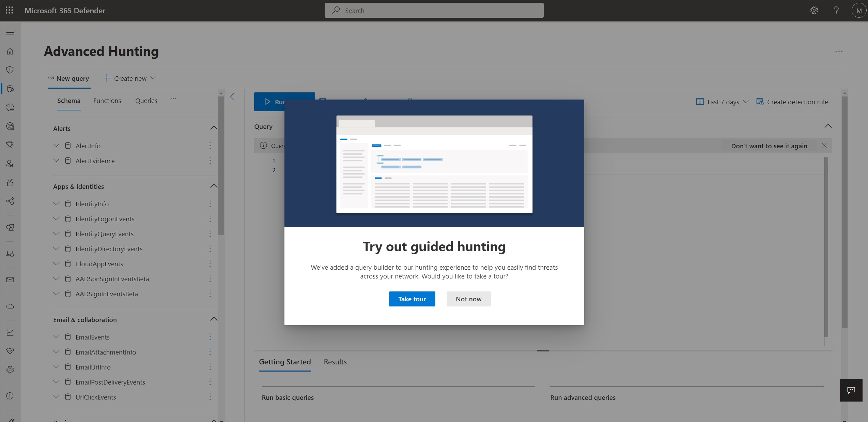Open the AlertEvidence more options menu
This screenshot has height=422, width=868.
point(210,161)
